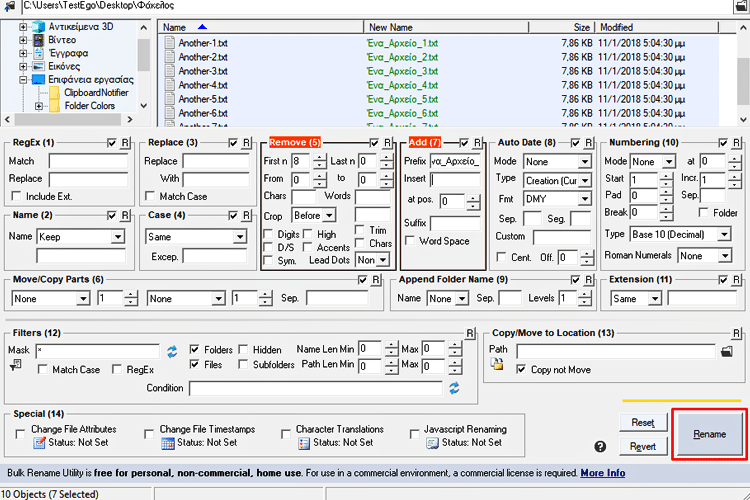Click the browse folder icon next to Path
This screenshot has width=750, height=500.
coord(727,352)
